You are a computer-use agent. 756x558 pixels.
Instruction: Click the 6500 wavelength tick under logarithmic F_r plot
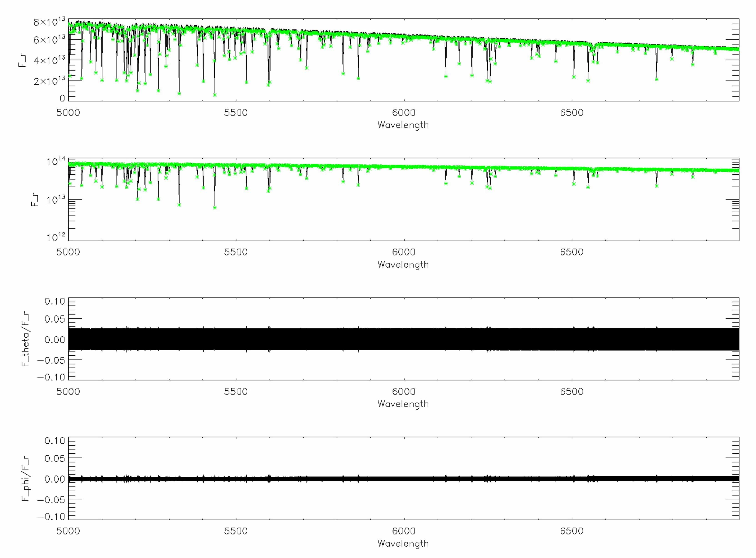(x=571, y=252)
